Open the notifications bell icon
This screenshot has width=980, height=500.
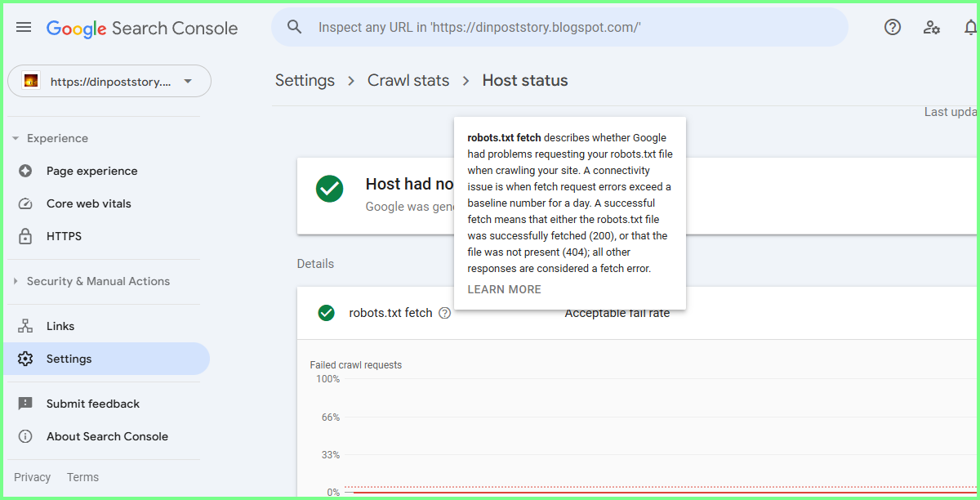[x=971, y=27]
